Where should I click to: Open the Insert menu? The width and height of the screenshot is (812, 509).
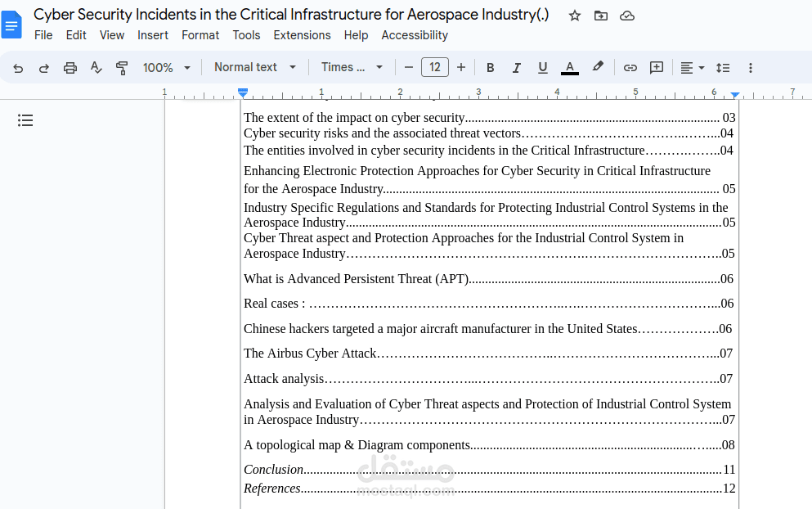click(x=153, y=35)
